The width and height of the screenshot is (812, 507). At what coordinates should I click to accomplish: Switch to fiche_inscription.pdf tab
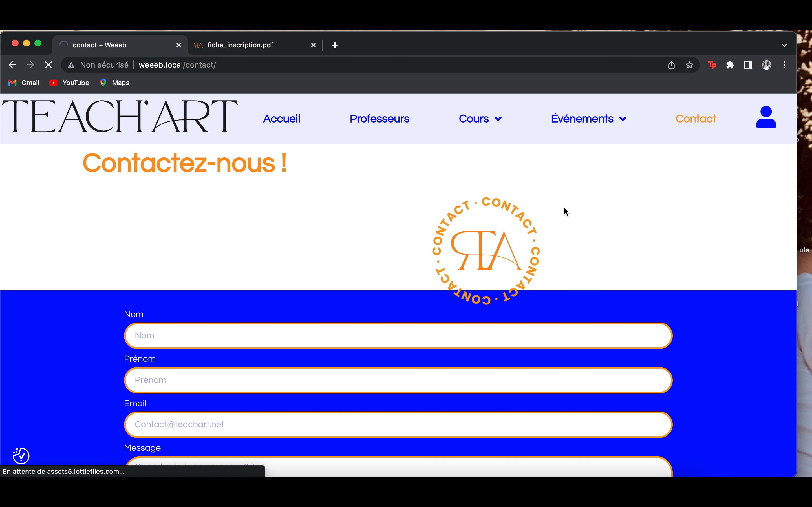(240, 45)
